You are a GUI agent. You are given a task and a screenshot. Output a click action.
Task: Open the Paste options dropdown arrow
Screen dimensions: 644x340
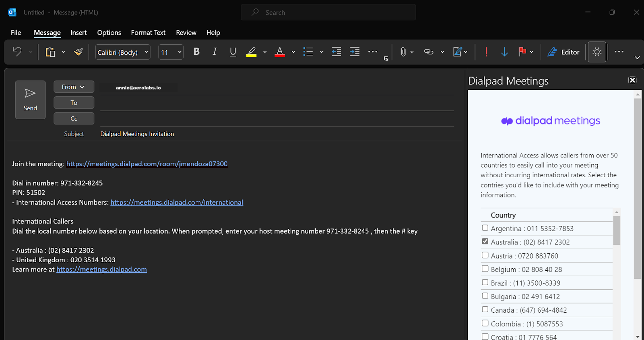63,52
